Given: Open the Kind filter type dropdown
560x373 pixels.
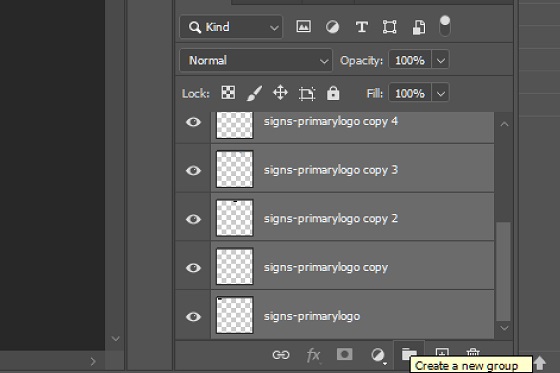Looking at the screenshot, I should pos(231,27).
